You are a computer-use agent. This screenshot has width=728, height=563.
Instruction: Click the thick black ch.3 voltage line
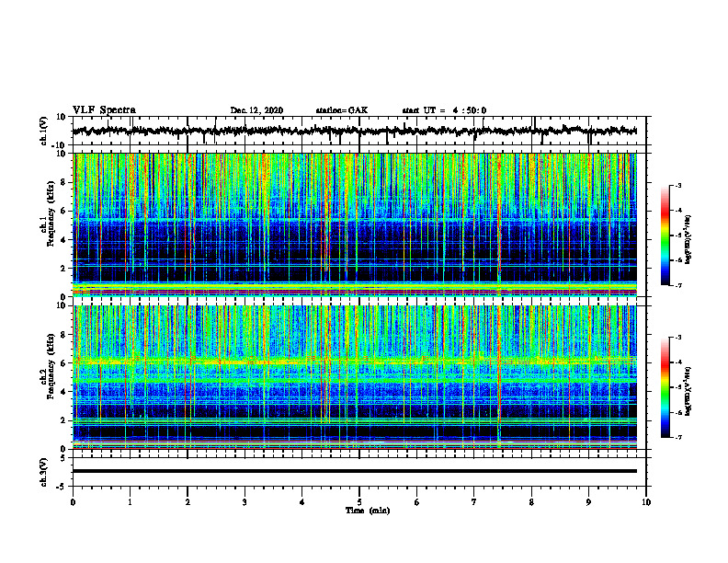354,471
